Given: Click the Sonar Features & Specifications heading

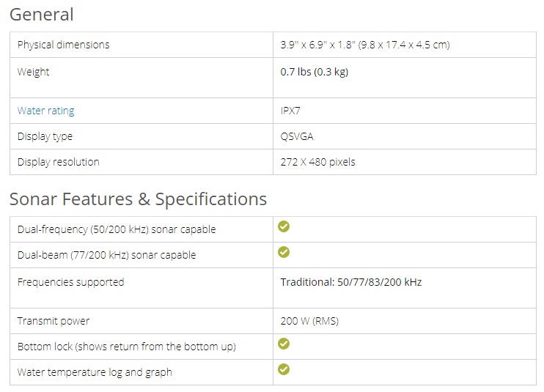Looking at the screenshot, I should tap(138, 199).
